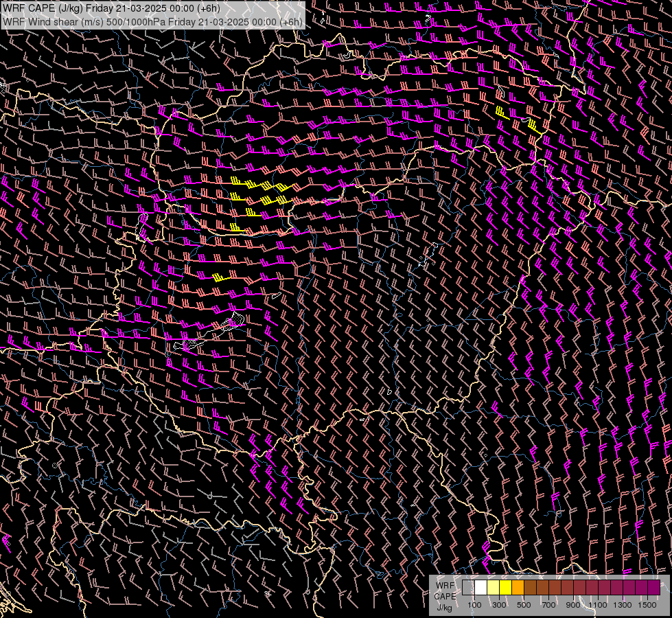Click the gray below-100 CAPE legend swatch

(x=468, y=587)
